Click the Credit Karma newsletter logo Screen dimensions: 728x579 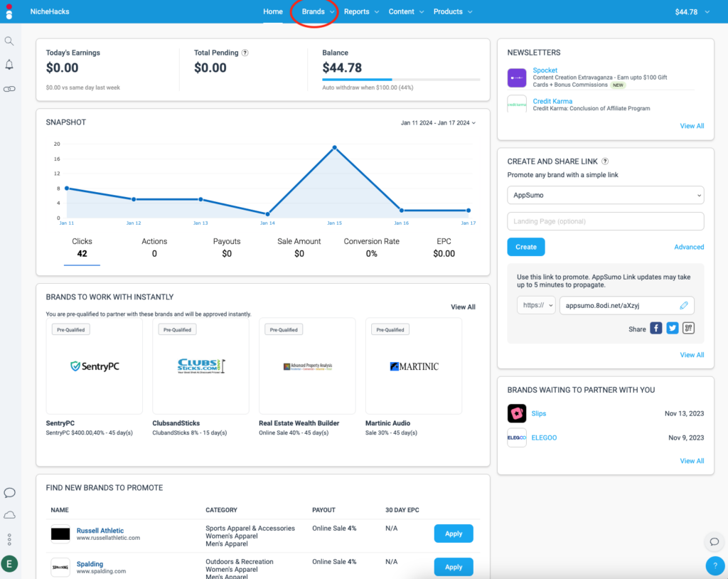pos(517,104)
